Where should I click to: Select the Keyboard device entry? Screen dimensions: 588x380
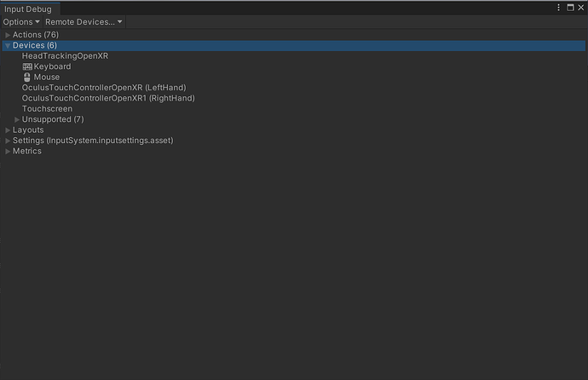click(x=52, y=66)
